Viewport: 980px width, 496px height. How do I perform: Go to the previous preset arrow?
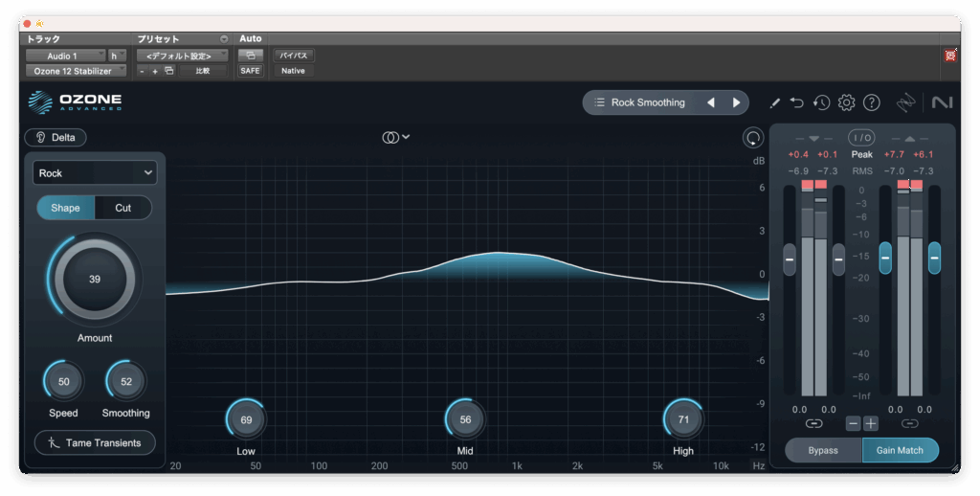coord(710,102)
